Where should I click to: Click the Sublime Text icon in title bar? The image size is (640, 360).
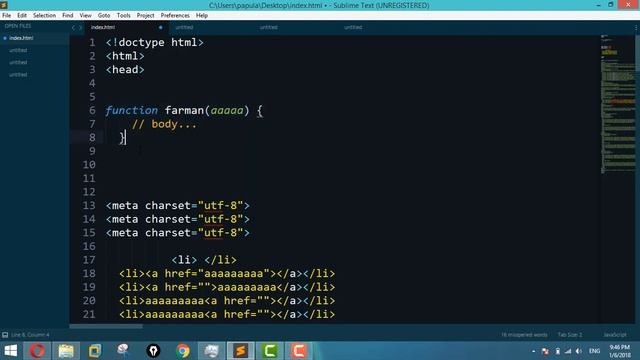(4, 5)
